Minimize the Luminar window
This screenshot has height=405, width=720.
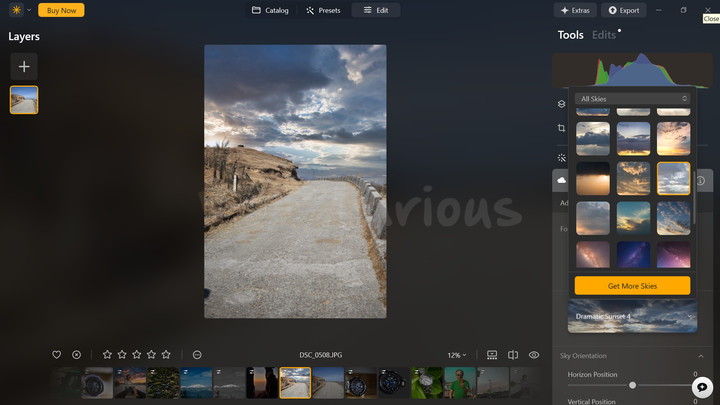(659, 10)
